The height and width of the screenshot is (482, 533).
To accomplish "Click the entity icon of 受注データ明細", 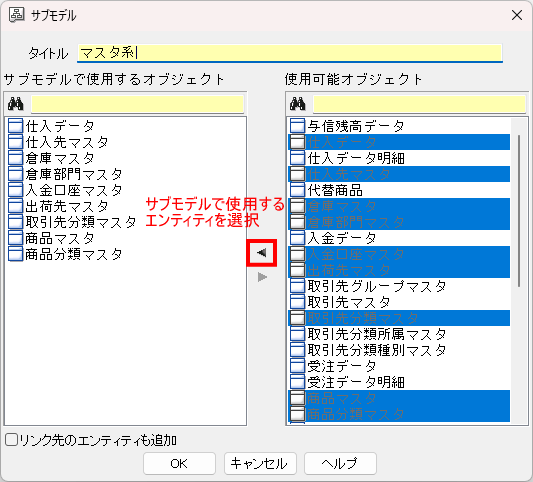I will [297, 382].
